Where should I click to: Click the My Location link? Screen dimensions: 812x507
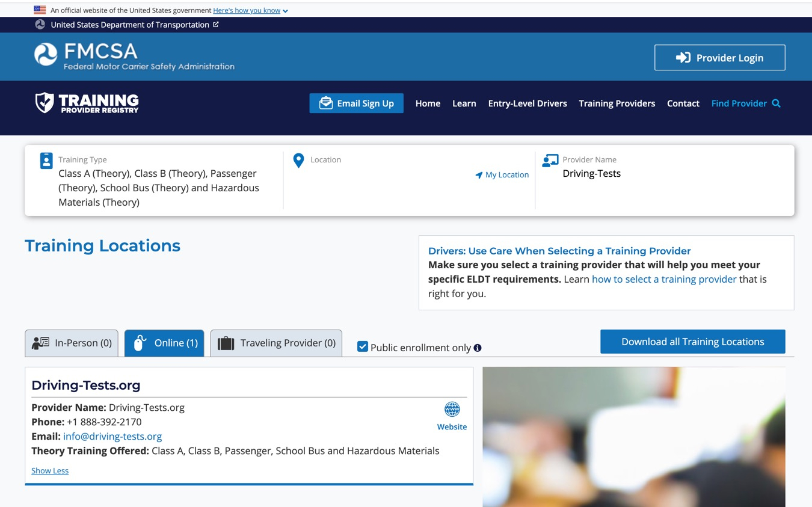pos(502,175)
